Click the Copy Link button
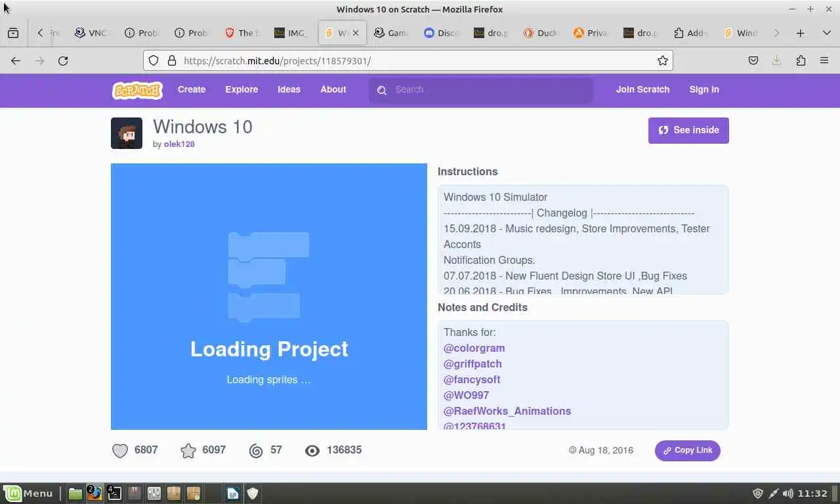 click(688, 450)
